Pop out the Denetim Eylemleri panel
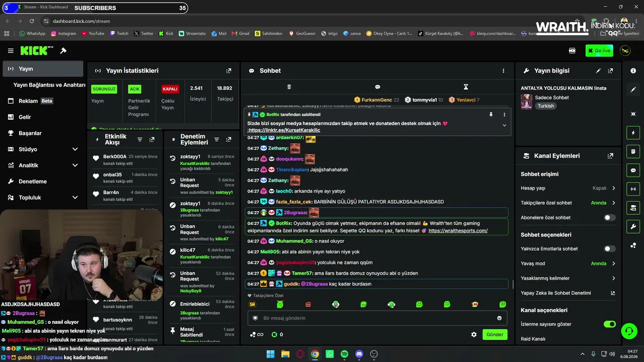The width and height of the screenshot is (644, 362). click(x=229, y=139)
